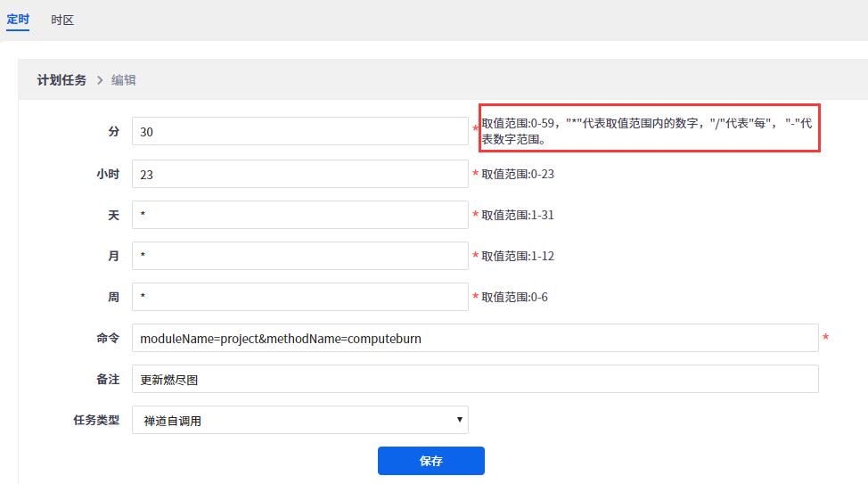
Task: Click the 命令 field label
Action: pos(108,338)
